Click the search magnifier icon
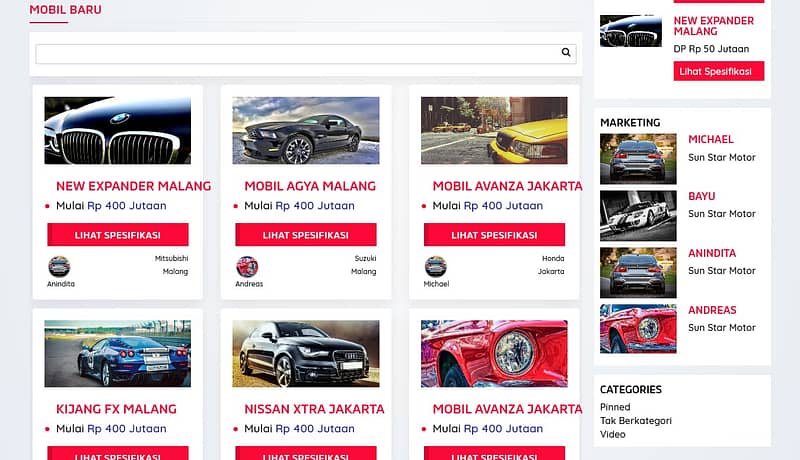The image size is (800, 460). [566, 52]
